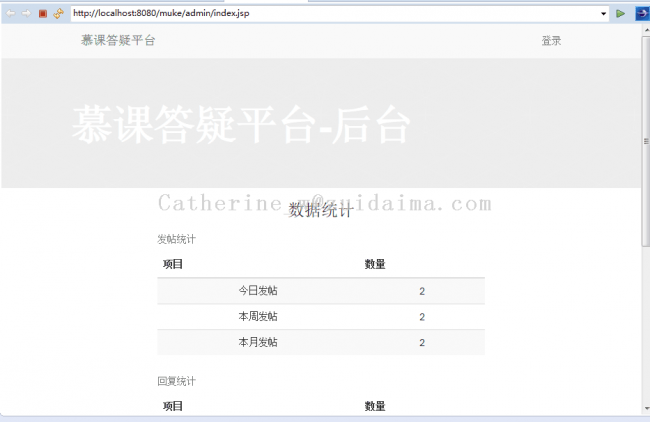Click the 项目 column header in 发帖统计 table

[173, 265]
